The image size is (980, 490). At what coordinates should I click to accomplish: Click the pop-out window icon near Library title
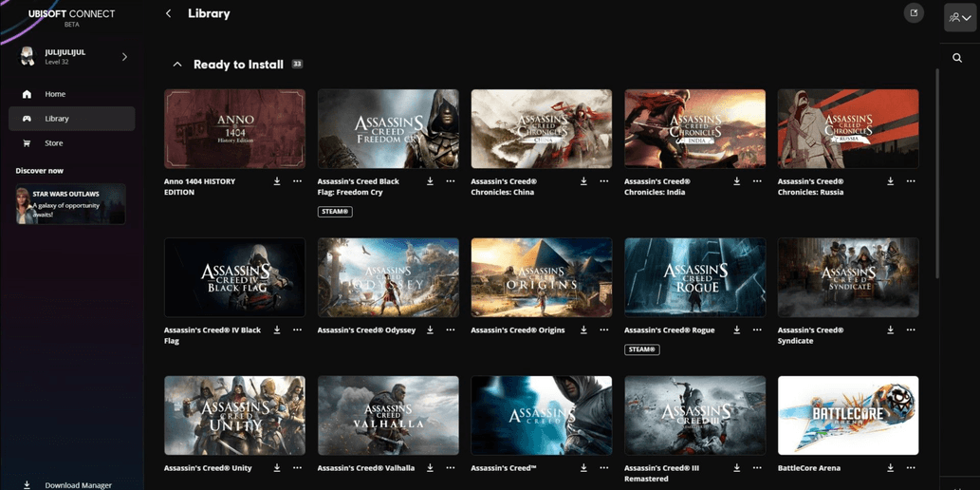click(x=914, y=13)
